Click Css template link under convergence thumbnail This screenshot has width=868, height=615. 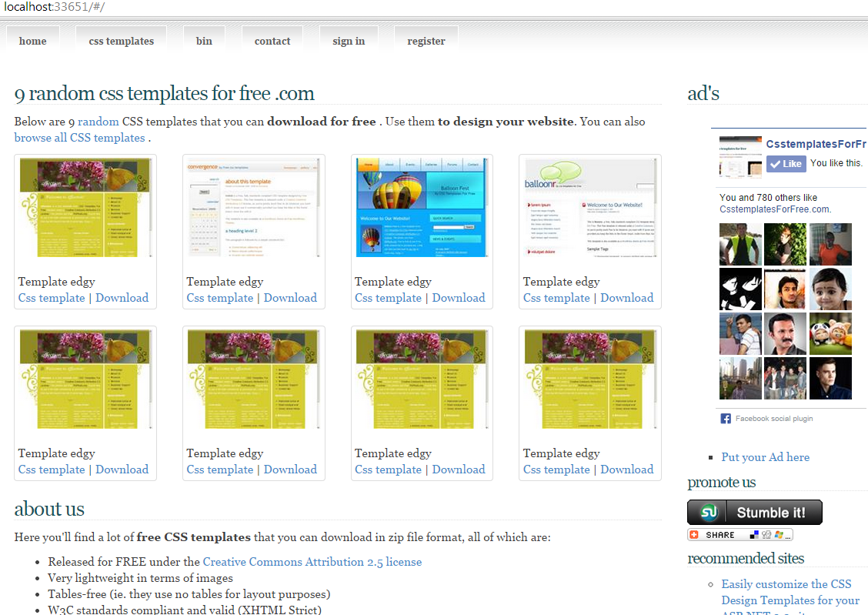[x=220, y=298]
